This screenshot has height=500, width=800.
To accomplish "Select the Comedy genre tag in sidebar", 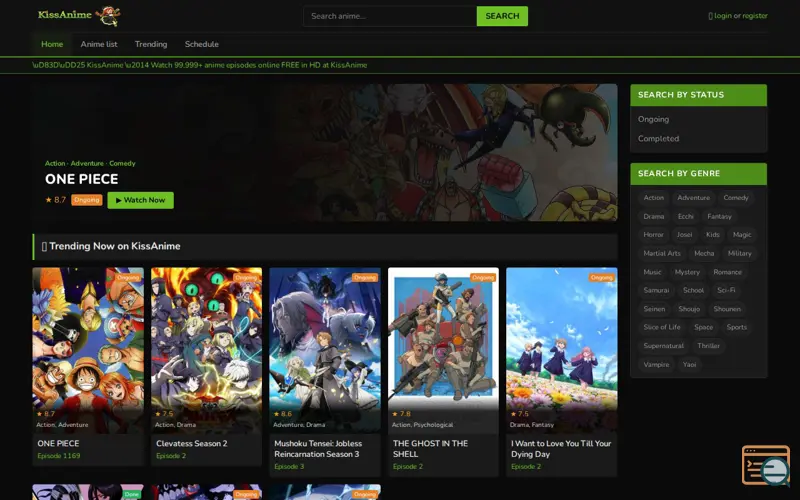I will [736, 197].
